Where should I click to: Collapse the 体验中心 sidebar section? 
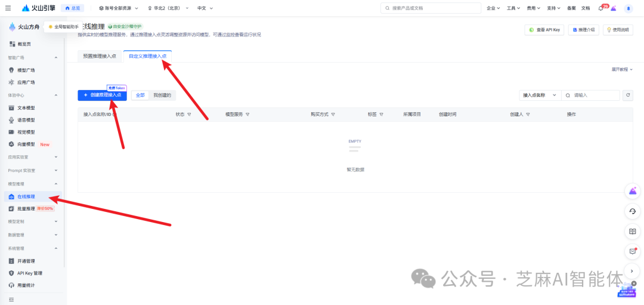56,95
